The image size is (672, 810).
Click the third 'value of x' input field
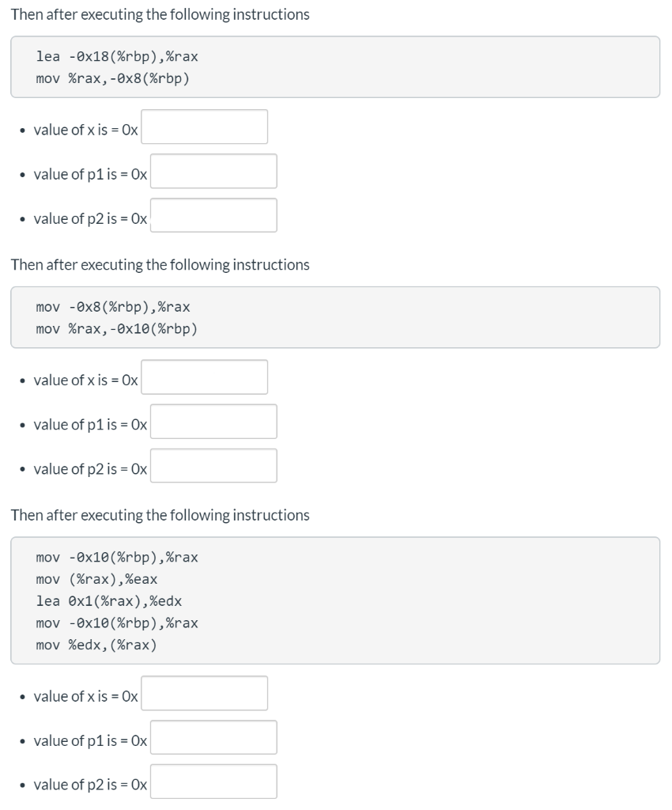(x=204, y=694)
